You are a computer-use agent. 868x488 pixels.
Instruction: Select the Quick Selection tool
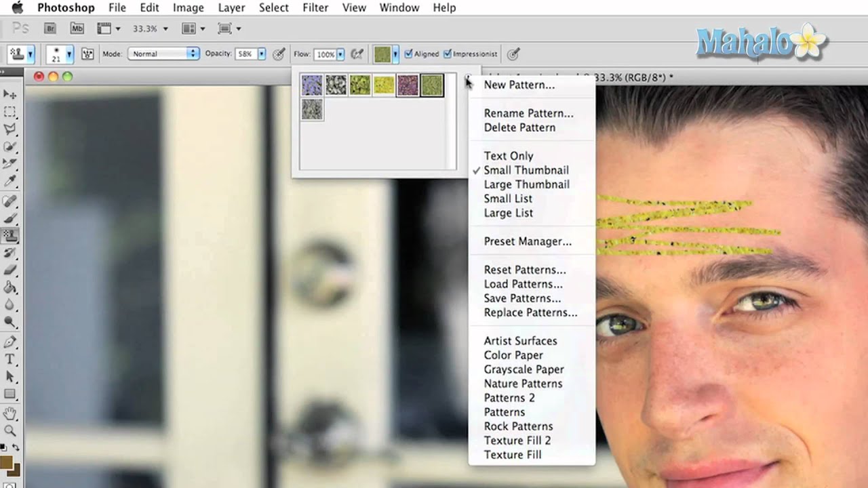click(10, 146)
